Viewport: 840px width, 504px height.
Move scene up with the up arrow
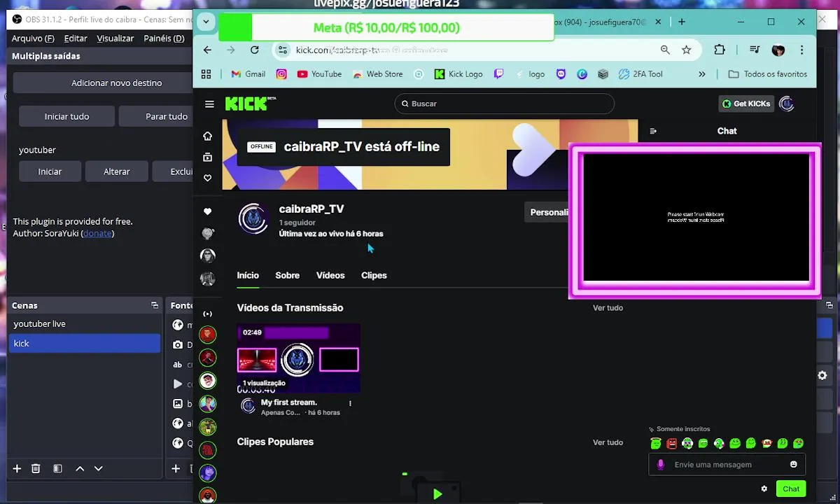pyautogui.click(x=80, y=468)
